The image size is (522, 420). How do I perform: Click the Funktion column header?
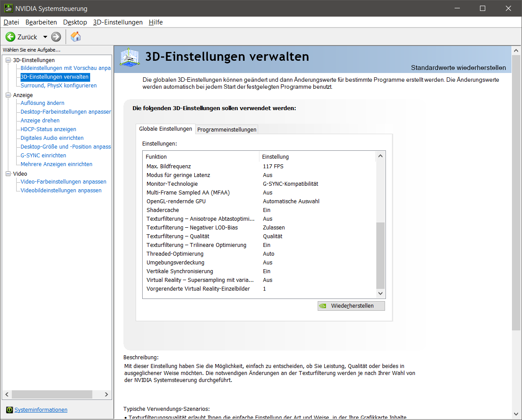201,156
